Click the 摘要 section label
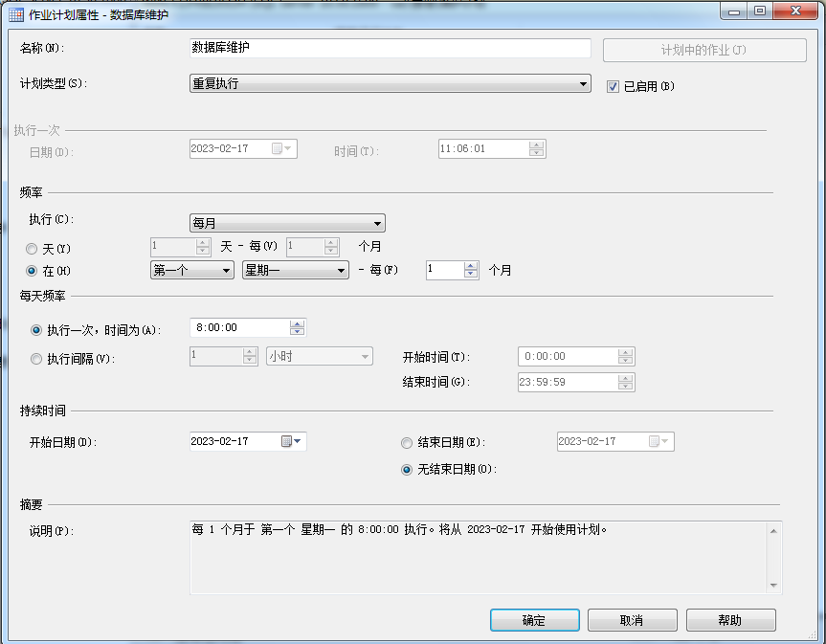 coord(31,504)
